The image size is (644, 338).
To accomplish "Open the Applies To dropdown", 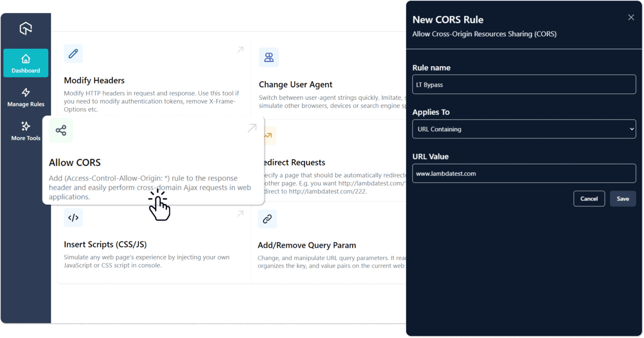I will click(524, 129).
